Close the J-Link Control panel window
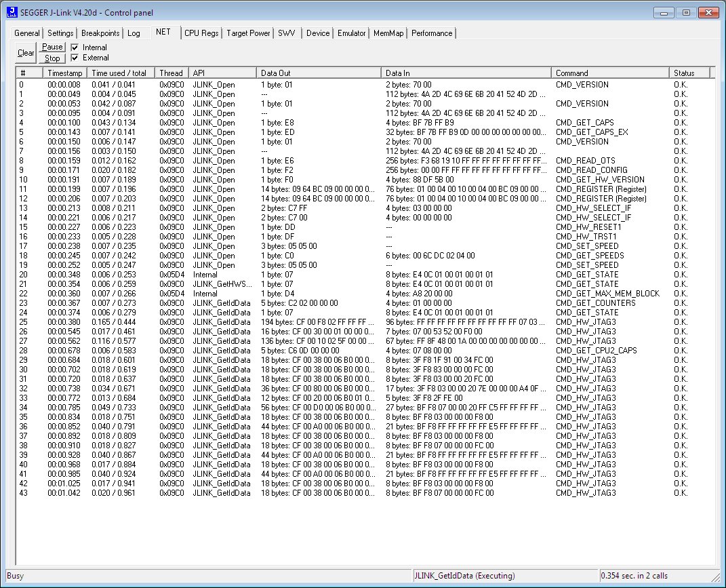Image resolution: width=726 pixels, height=588 pixels. point(708,12)
